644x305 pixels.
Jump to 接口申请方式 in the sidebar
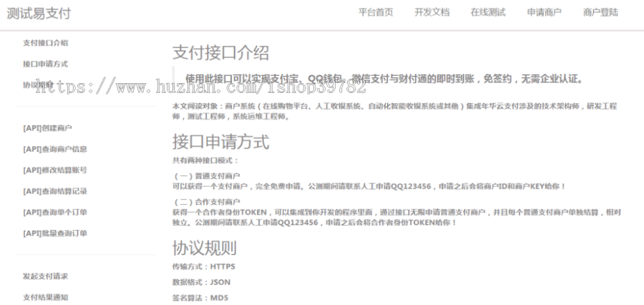[x=46, y=64]
